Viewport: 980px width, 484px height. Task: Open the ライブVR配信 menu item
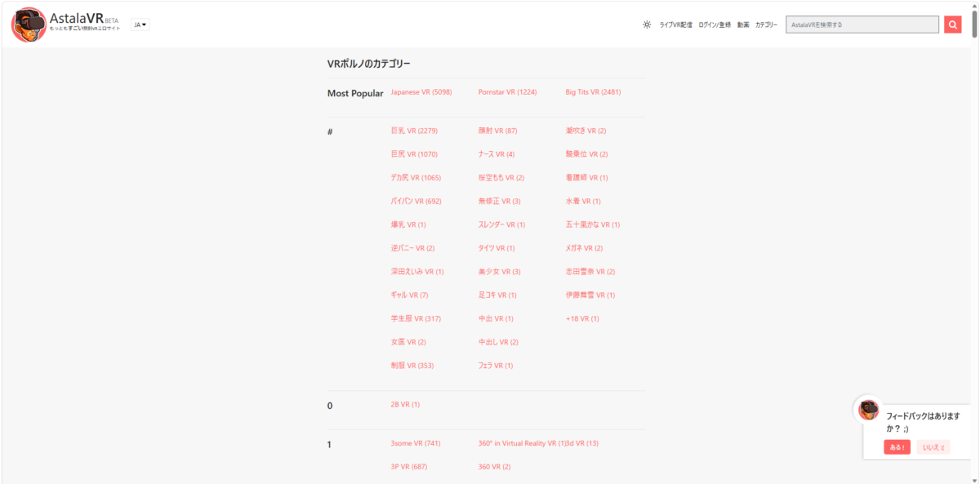click(675, 25)
